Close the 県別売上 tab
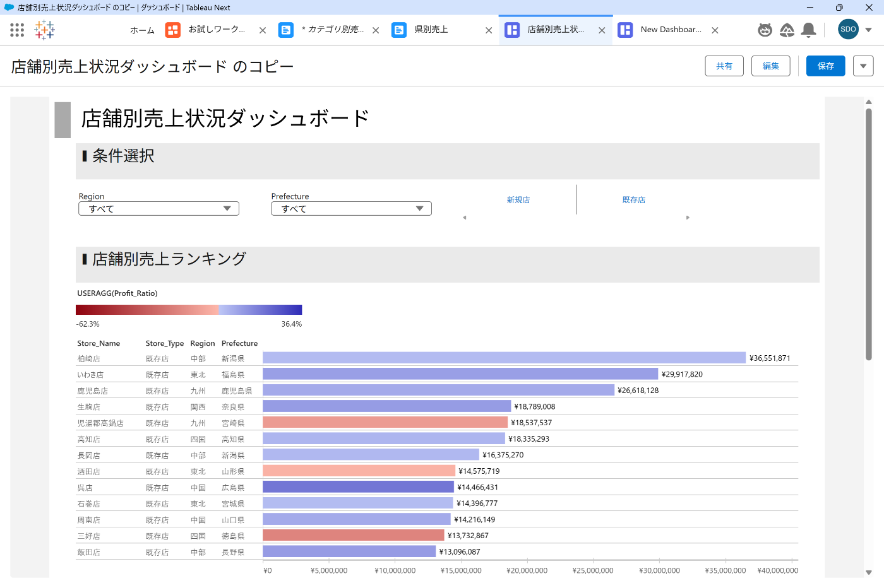The width and height of the screenshot is (884, 588). coord(489,30)
